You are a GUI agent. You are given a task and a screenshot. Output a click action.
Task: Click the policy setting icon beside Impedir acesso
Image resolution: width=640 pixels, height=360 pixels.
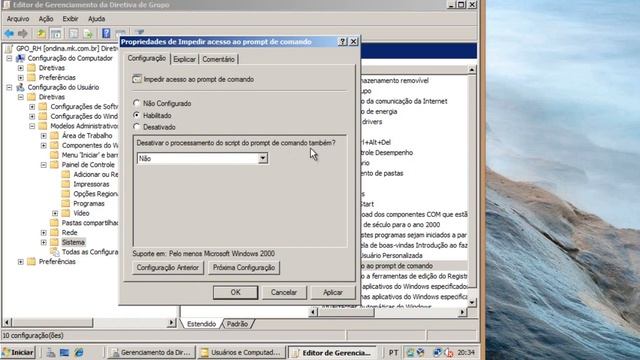[x=137, y=79]
